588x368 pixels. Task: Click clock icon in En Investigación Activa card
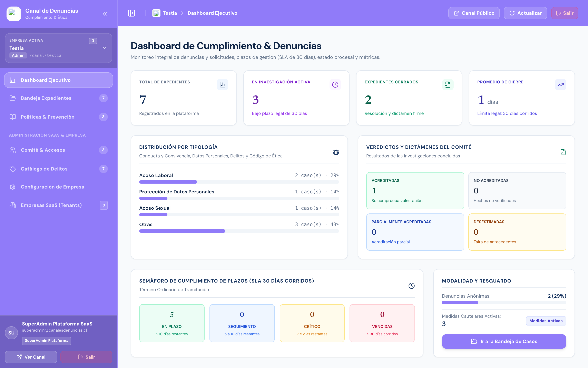(335, 85)
